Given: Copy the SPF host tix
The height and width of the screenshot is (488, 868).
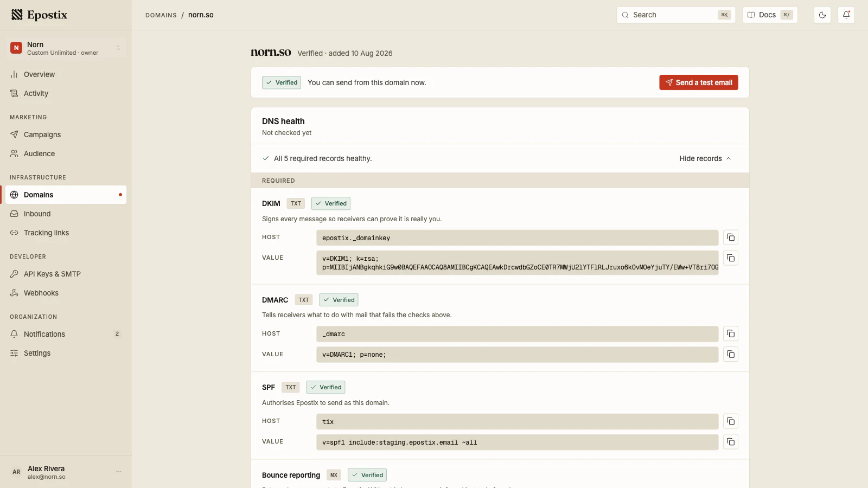Looking at the screenshot, I should point(731,421).
